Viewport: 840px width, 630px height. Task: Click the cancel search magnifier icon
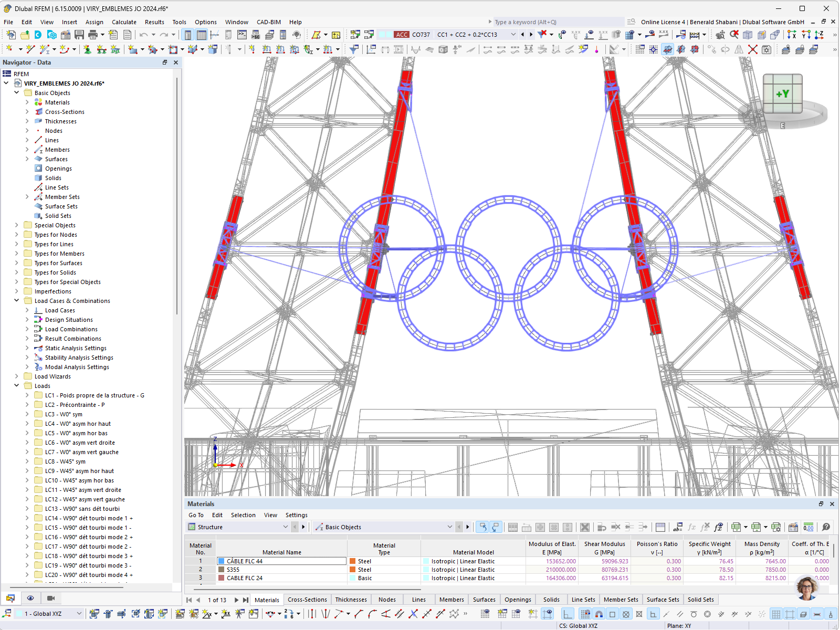coord(734,35)
